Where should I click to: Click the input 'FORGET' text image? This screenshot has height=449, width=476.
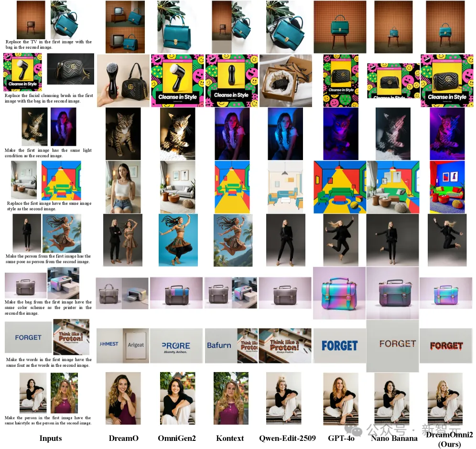point(28,337)
